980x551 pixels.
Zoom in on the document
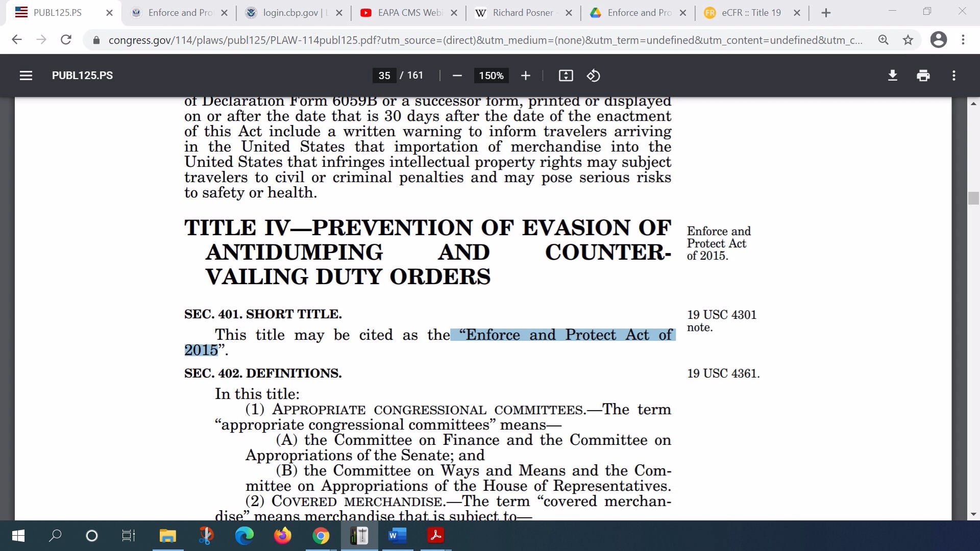pyautogui.click(x=526, y=76)
